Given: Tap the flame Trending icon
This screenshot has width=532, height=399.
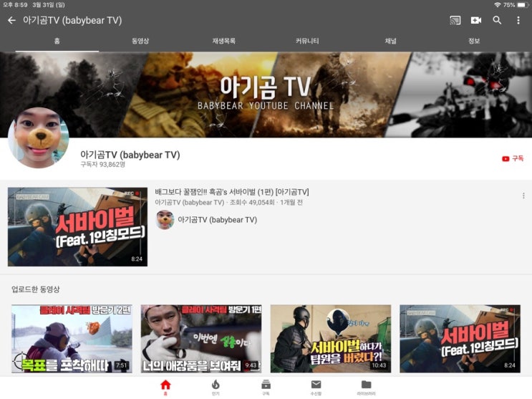Looking at the screenshot, I should tap(216, 387).
